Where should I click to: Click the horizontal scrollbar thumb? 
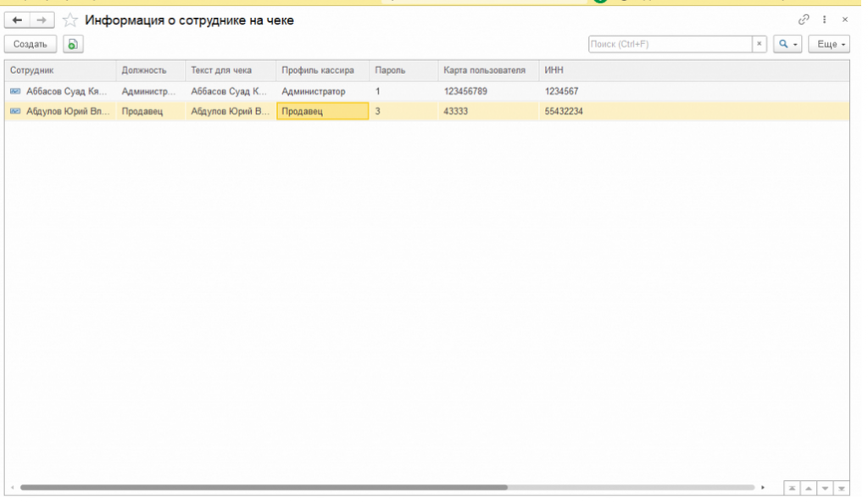264,487
